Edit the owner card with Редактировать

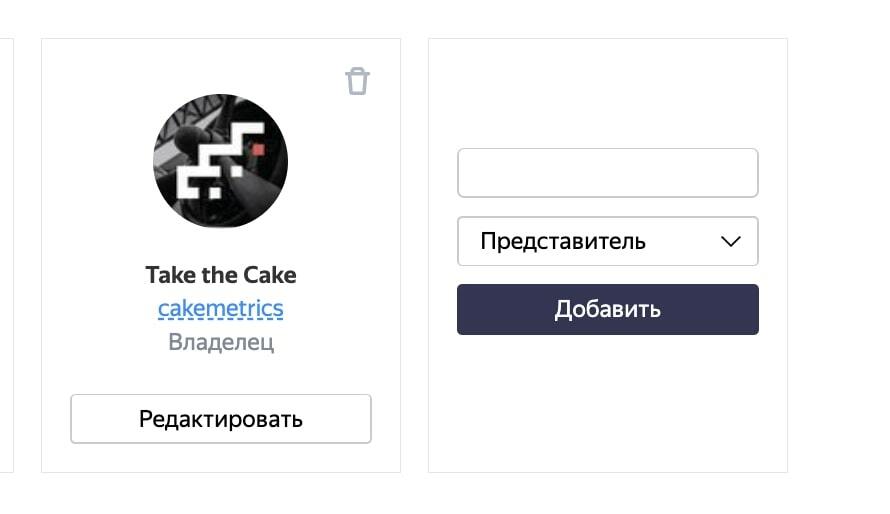point(221,419)
